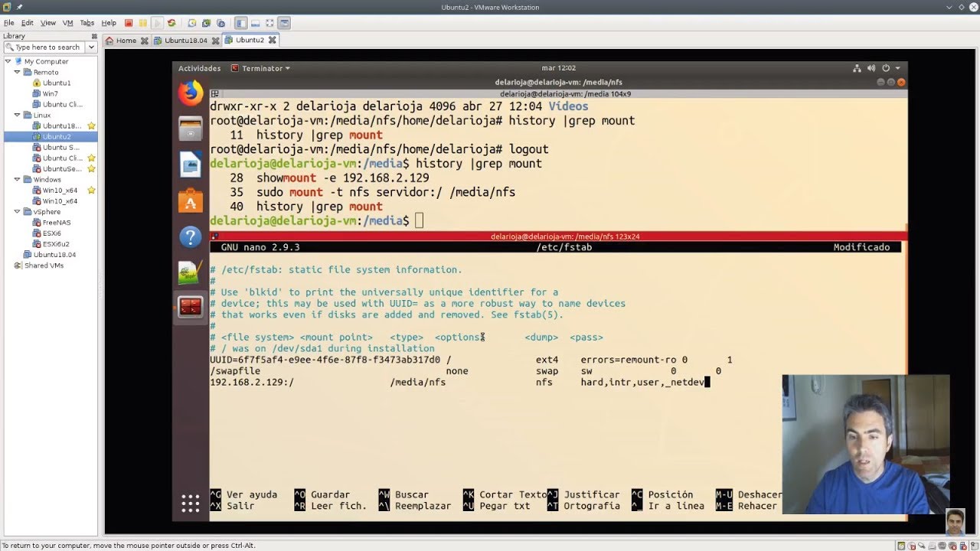
Task: Close the Library panel
Action: (x=93, y=36)
